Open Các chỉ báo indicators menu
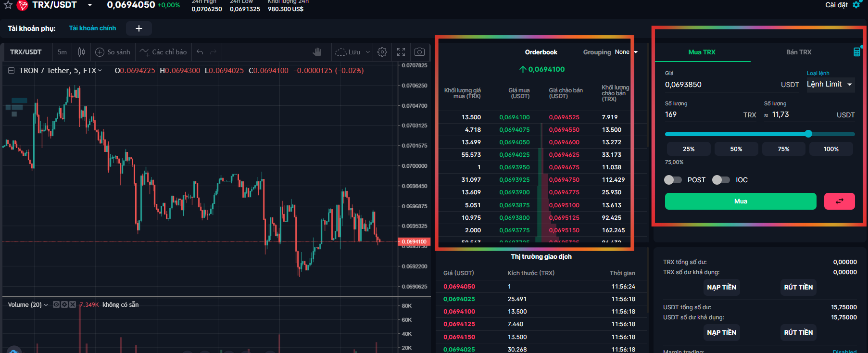The image size is (868, 353). [x=164, y=52]
